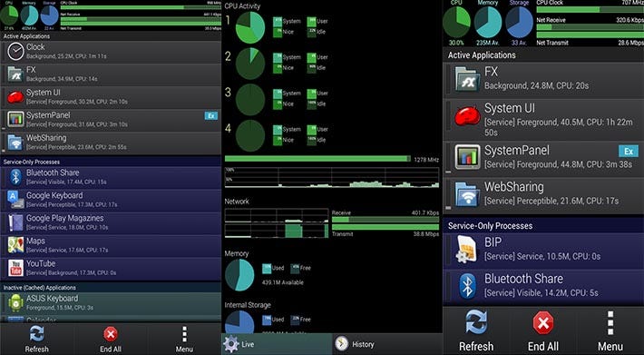This screenshot has height=355, width=644.
Task: Tap the Used legend under Memory
Action: pos(273,269)
